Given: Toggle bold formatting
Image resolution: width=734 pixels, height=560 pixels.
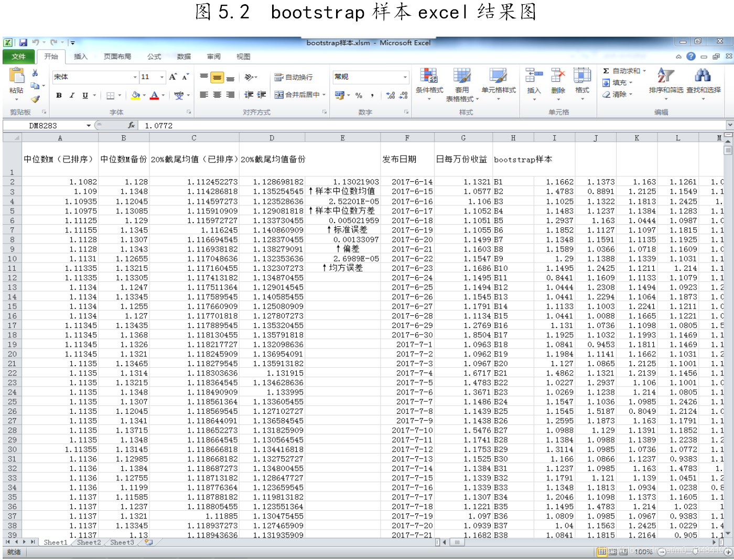Looking at the screenshot, I should click(x=59, y=95).
